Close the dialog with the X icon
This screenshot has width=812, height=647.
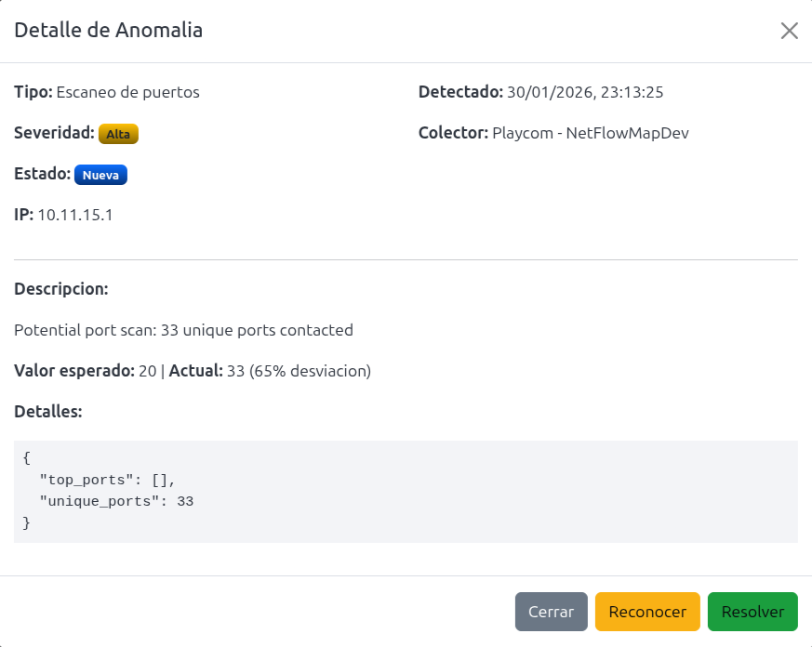(789, 31)
